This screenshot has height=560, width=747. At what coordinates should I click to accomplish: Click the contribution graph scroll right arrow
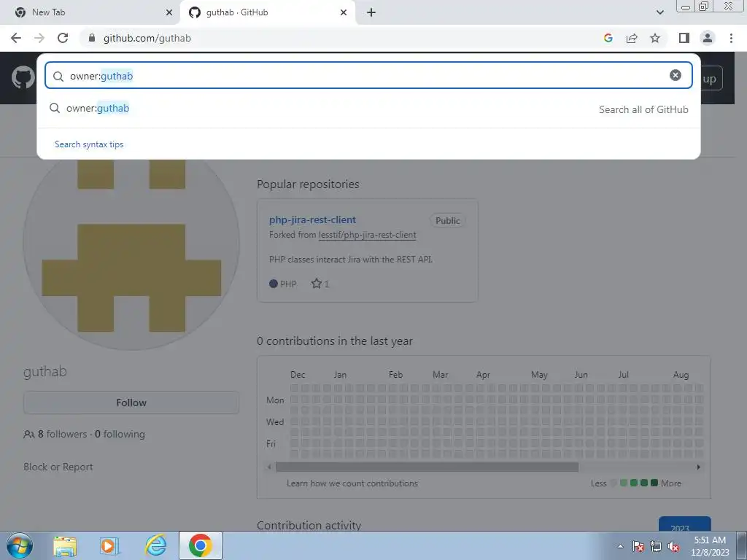pos(698,467)
